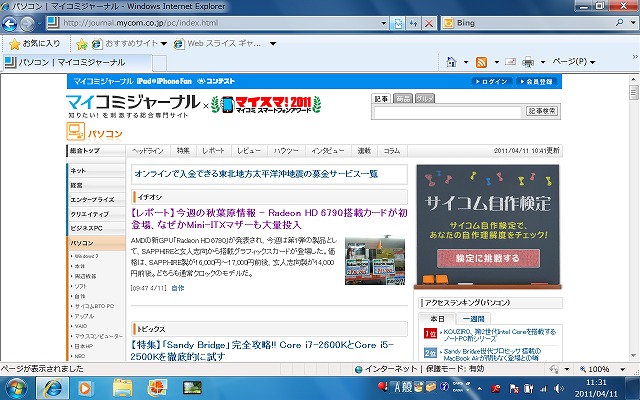Open the recent pages dropdown beside Forward button

tap(40, 24)
